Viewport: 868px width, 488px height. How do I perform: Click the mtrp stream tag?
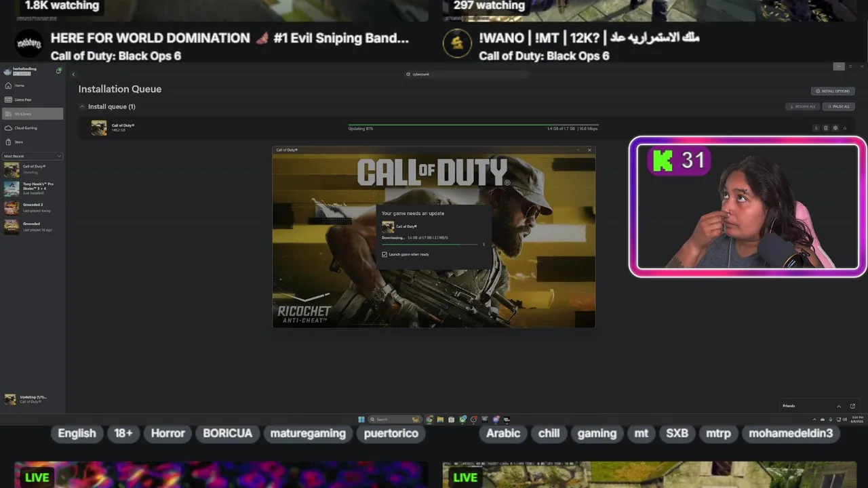pyautogui.click(x=718, y=433)
